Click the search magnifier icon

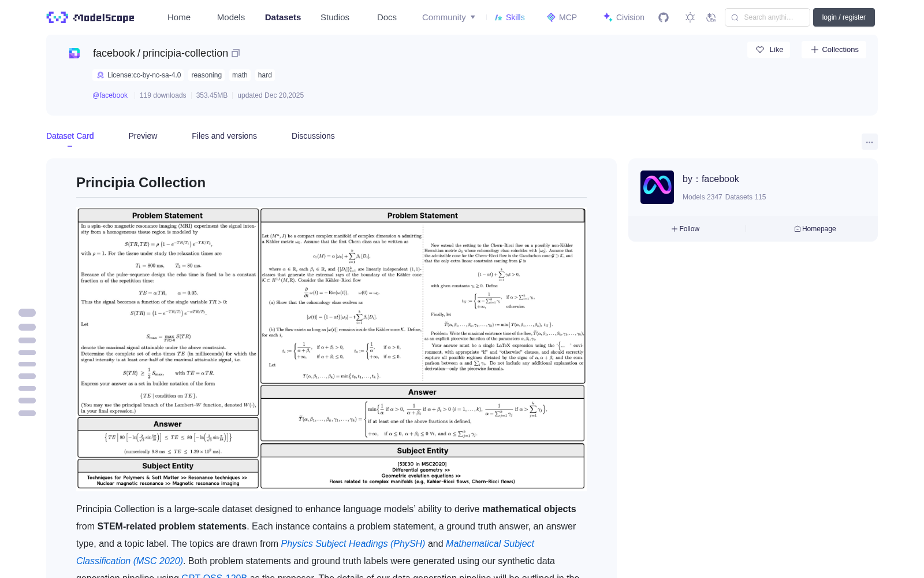click(735, 17)
